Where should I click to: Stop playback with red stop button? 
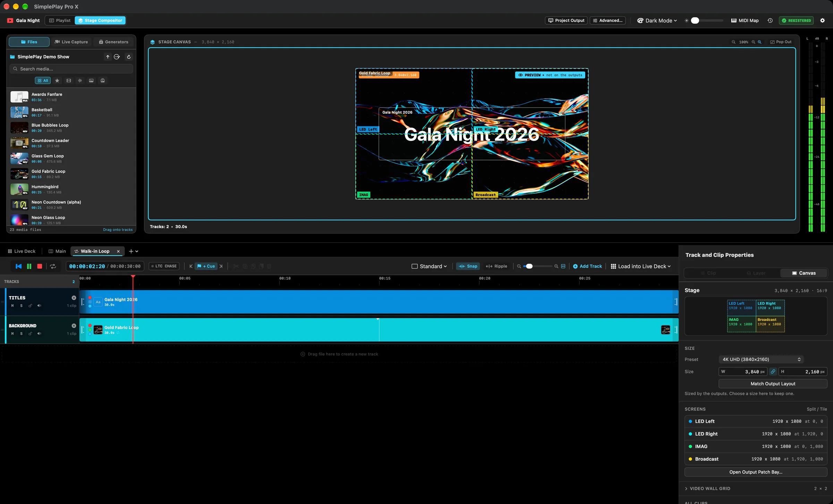[x=40, y=266]
